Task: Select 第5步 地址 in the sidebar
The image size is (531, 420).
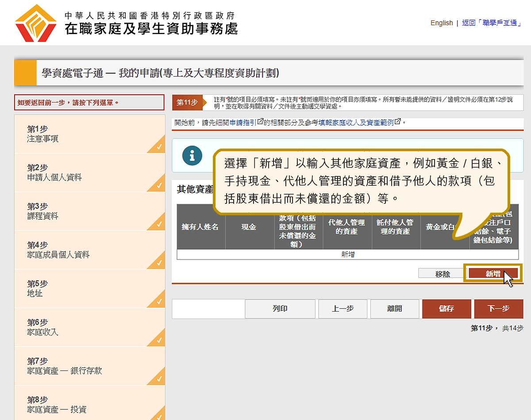Action: click(x=37, y=289)
